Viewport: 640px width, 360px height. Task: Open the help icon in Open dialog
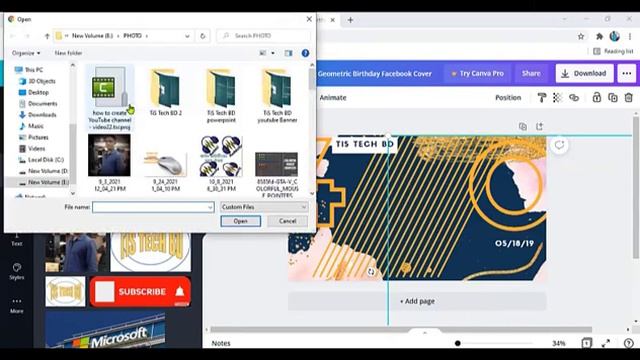[305, 53]
